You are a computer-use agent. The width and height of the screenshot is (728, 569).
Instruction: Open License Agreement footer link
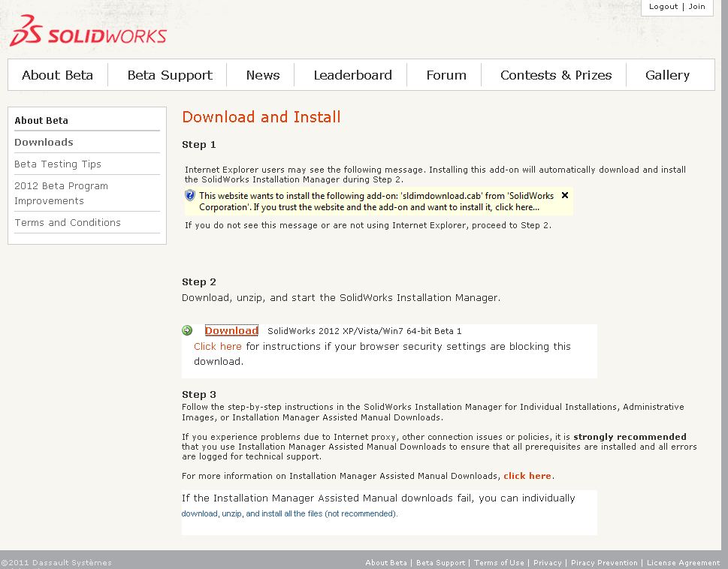(683, 562)
